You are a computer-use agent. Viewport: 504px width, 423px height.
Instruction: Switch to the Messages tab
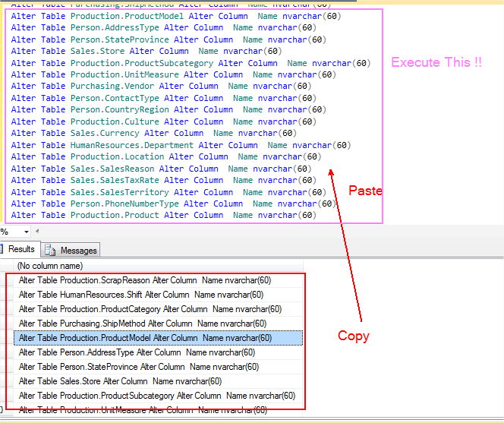[78, 250]
